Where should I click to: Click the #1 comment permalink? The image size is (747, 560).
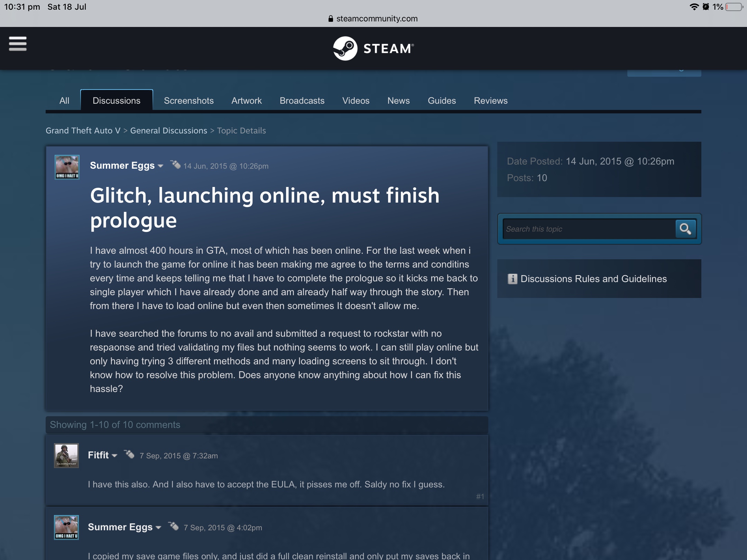[x=480, y=497]
